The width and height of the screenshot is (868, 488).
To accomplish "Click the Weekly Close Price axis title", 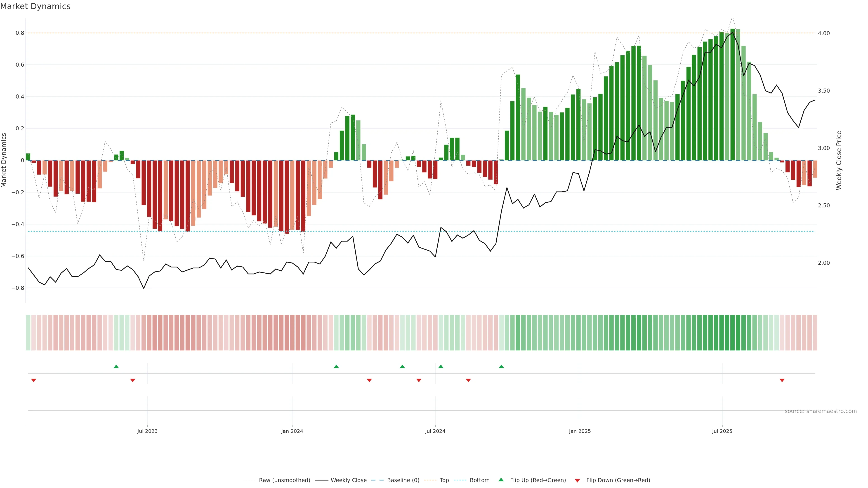I will click(839, 160).
